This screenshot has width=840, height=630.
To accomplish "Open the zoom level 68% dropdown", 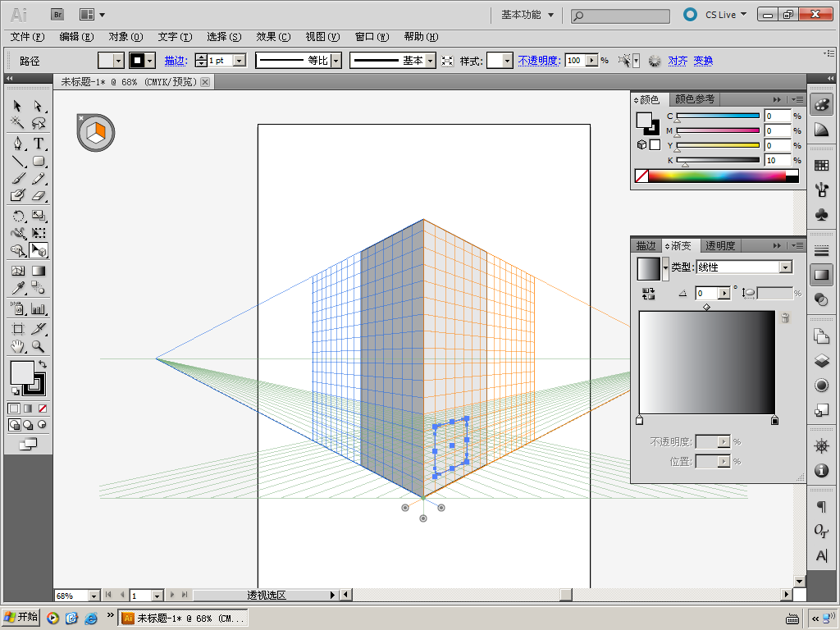I will pyautogui.click(x=94, y=596).
